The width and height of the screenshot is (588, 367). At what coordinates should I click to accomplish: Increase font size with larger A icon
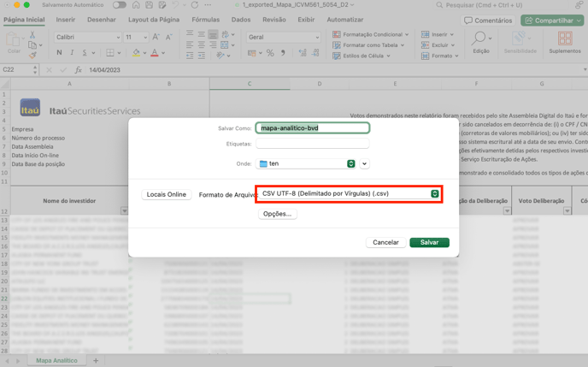(x=156, y=37)
